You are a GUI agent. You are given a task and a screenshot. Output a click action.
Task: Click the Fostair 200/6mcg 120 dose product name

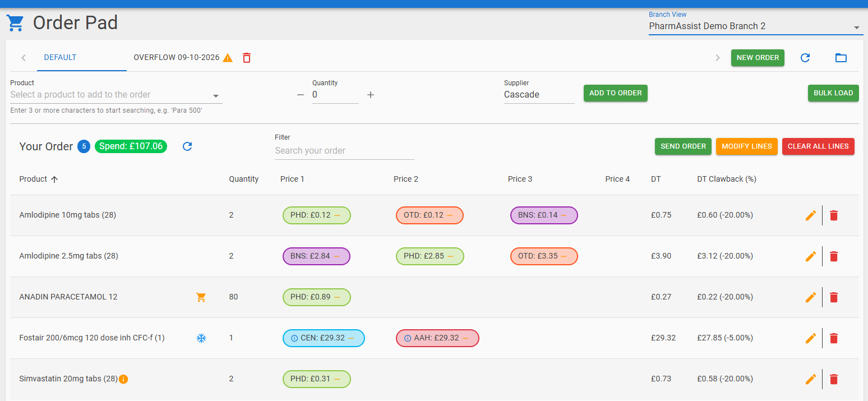(92, 338)
